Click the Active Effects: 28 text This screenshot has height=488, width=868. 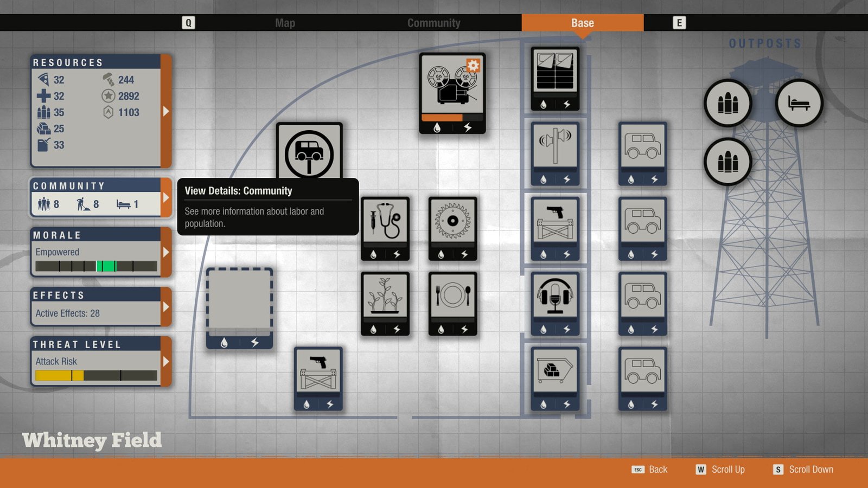click(x=68, y=313)
